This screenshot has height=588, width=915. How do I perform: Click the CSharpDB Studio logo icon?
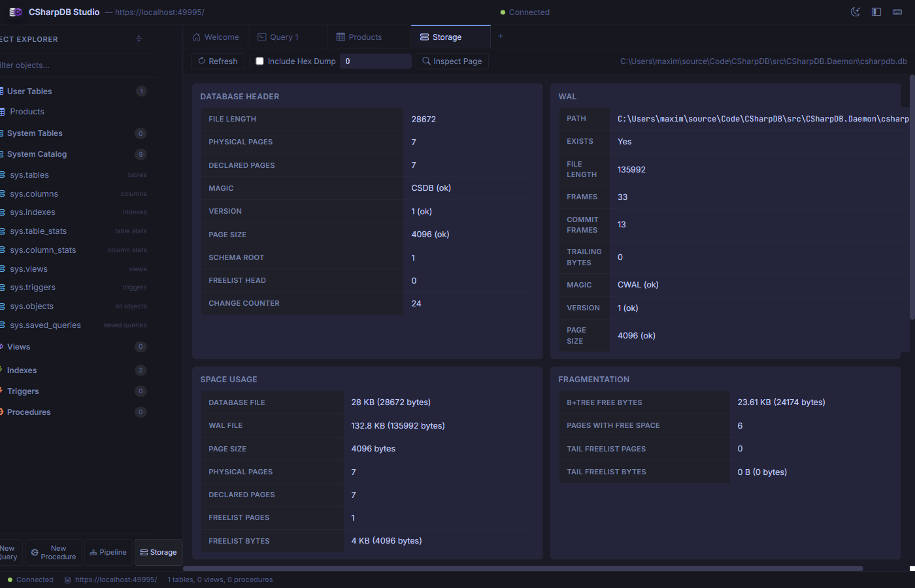[x=14, y=12]
